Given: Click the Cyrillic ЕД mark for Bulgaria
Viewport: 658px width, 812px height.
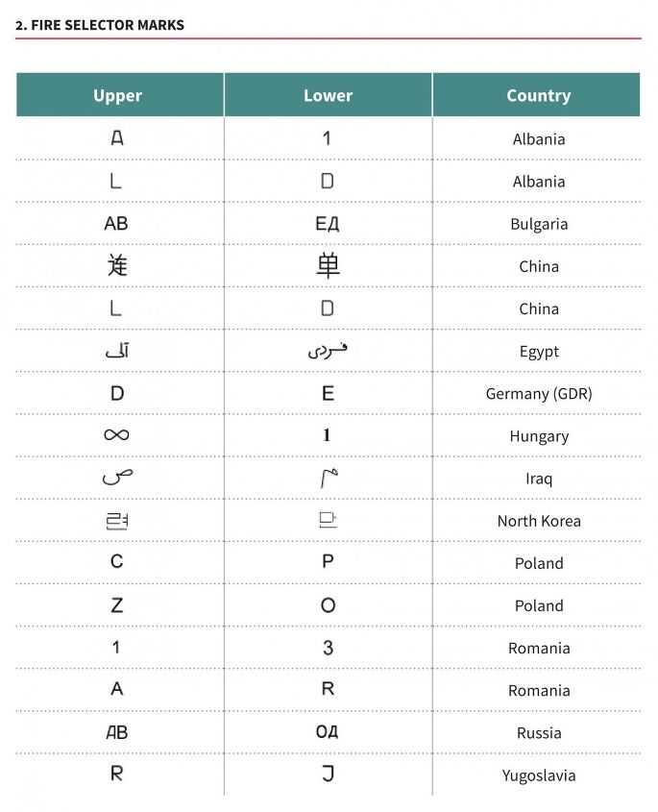Looking at the screenshot, I should click(x=328, y=224).
